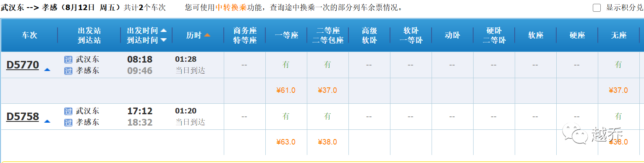
Task: Sort by arrival time descending arrow
Action: click(x=163, y=40)
